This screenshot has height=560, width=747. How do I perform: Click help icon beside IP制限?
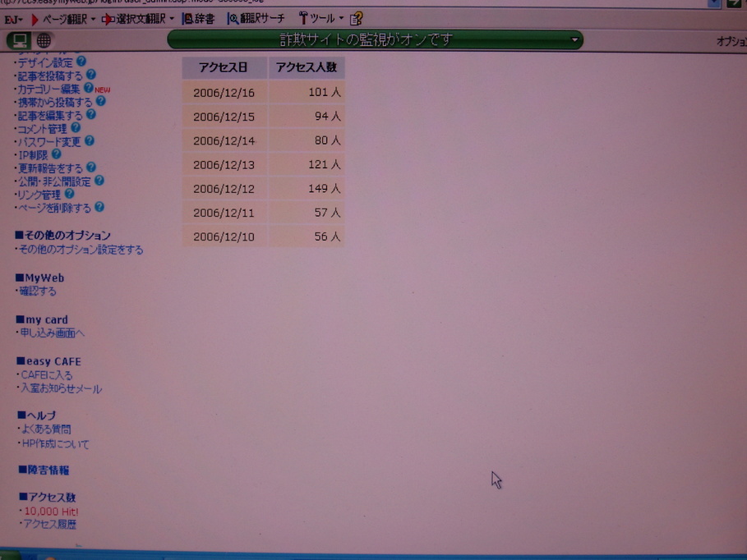57,154
